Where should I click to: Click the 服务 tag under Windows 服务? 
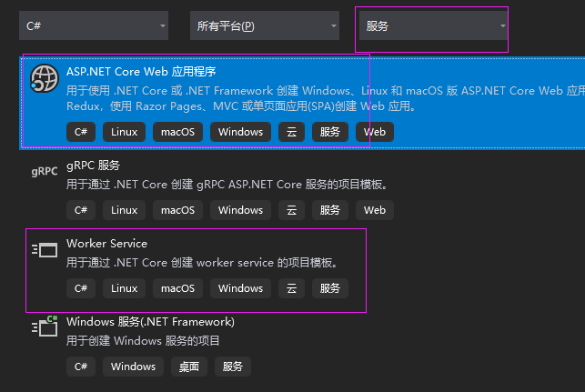click(232, 367)
